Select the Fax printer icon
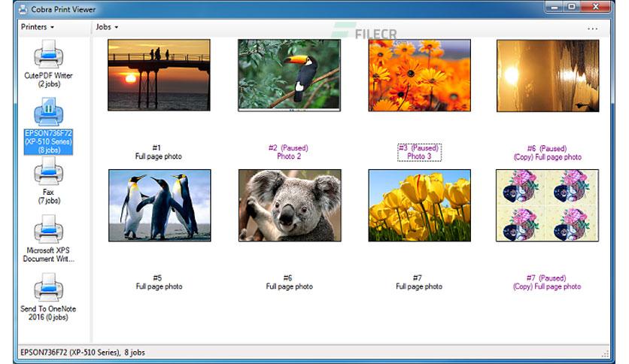 coord(48,171)
